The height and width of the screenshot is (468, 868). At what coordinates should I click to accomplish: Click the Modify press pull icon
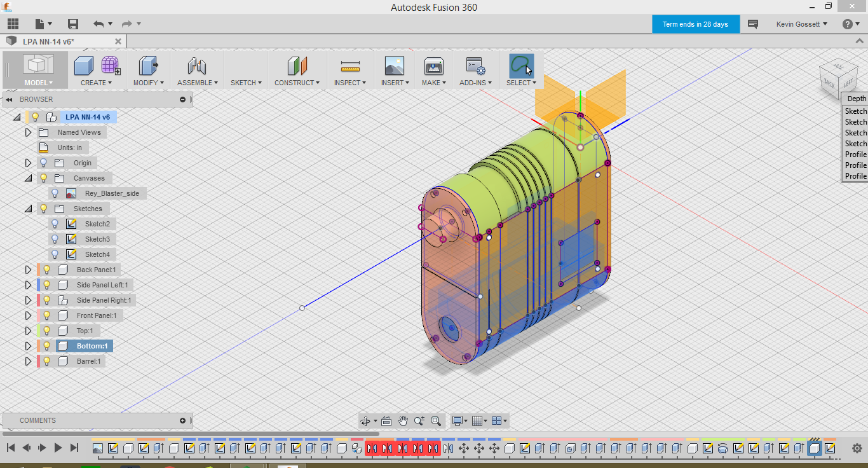(149, 65)
